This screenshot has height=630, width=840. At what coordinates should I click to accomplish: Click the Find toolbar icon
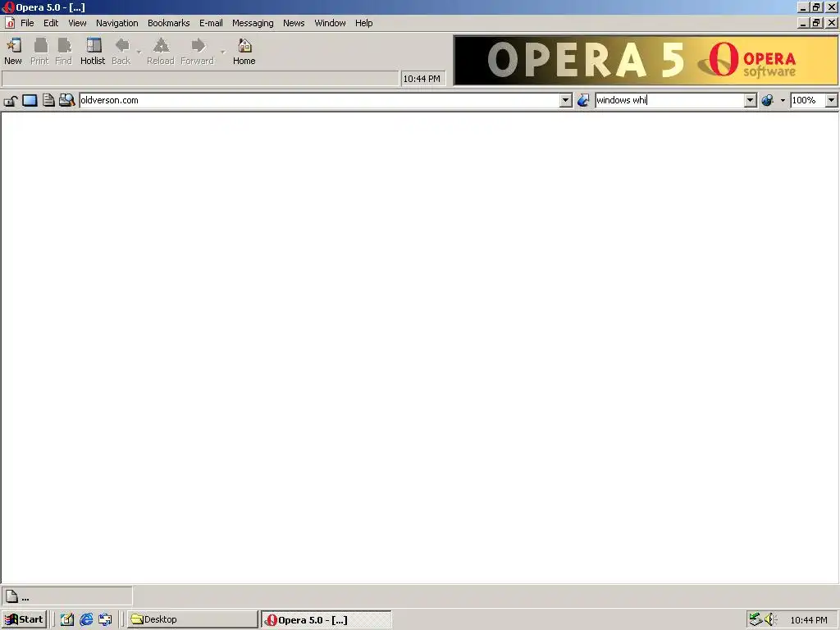64,52
